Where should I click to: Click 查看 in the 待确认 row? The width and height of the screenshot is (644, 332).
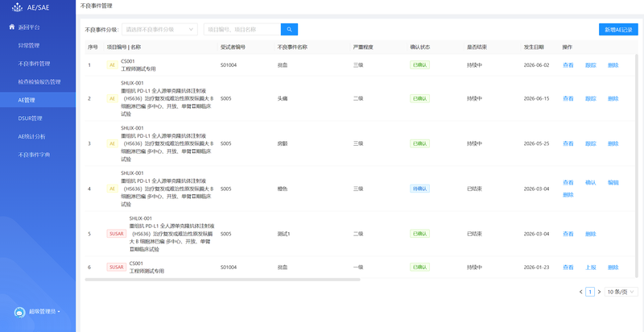568,182
